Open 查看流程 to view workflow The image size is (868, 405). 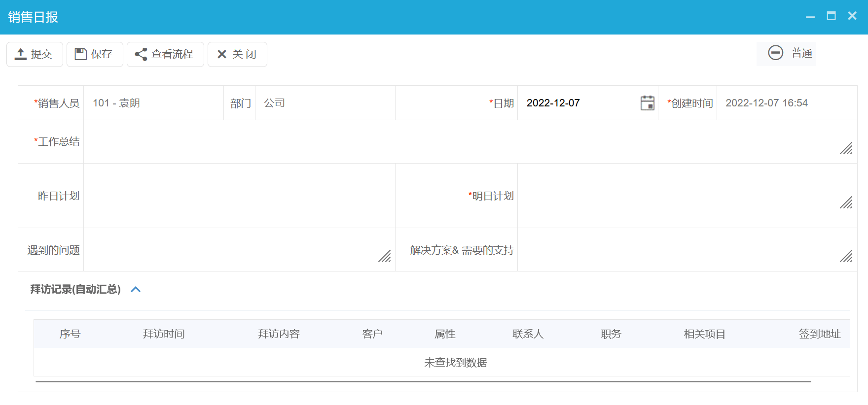(165, 54)
